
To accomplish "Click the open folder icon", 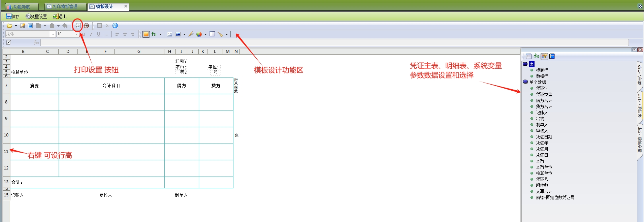I will tap(10, 26).
